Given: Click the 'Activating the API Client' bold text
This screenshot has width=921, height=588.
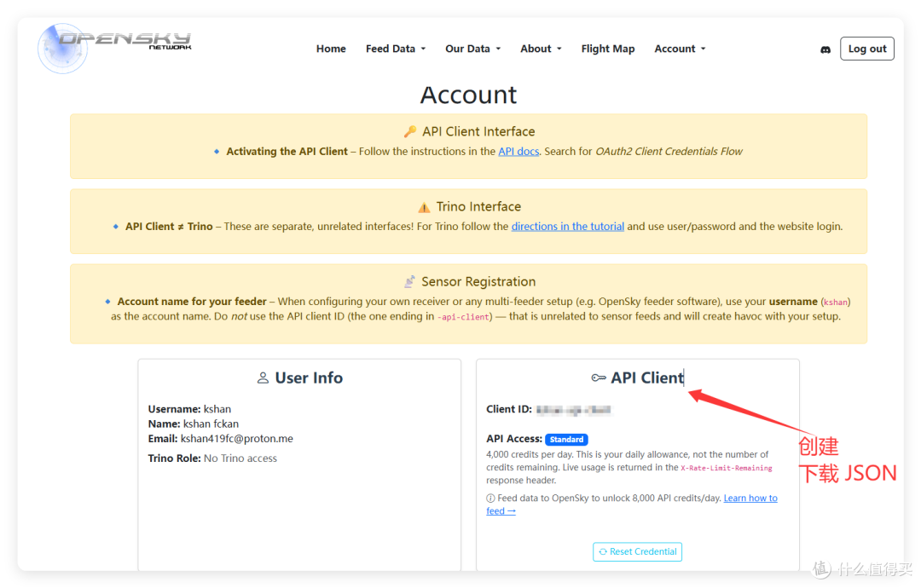Looking at the screenshot, I should (287, 152).
